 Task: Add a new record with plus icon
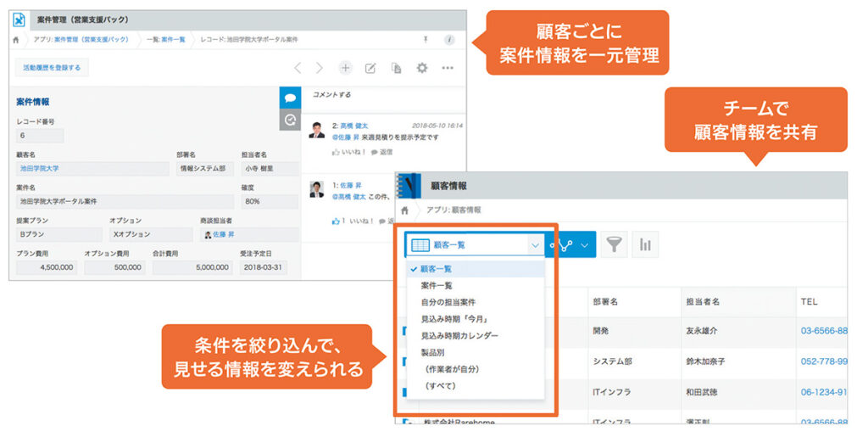(x=346, y=68)
